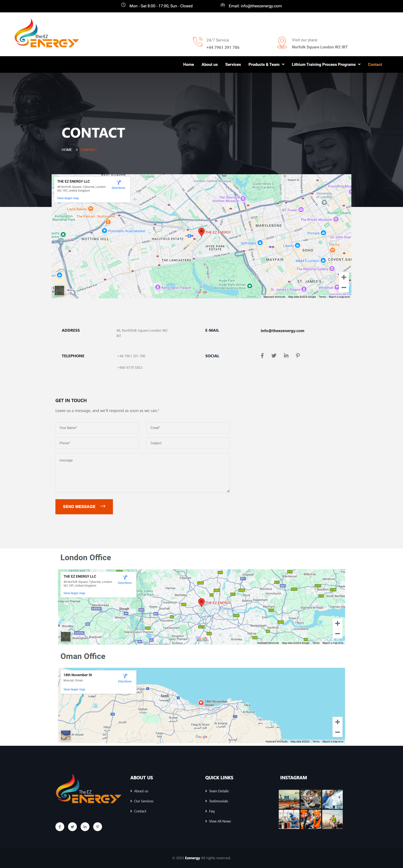
Task: Open View All News quick link
Action: click(x=220, y=821)
